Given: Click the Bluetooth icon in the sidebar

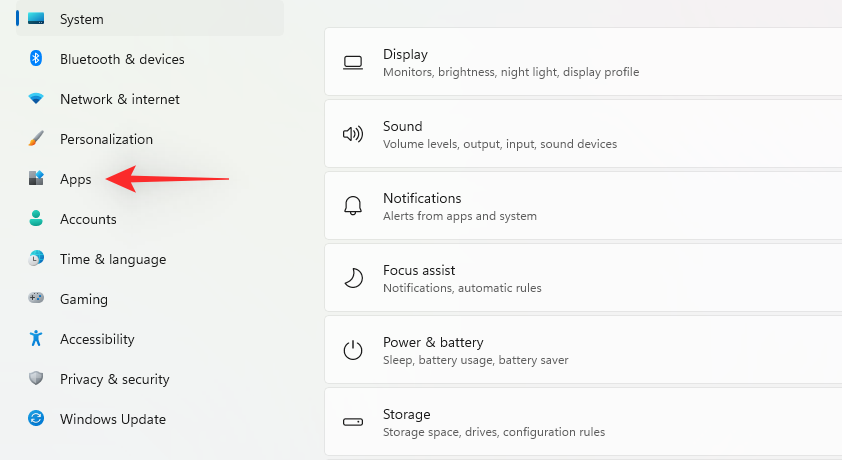Looking at the screenshot, I should coord(36,59).
